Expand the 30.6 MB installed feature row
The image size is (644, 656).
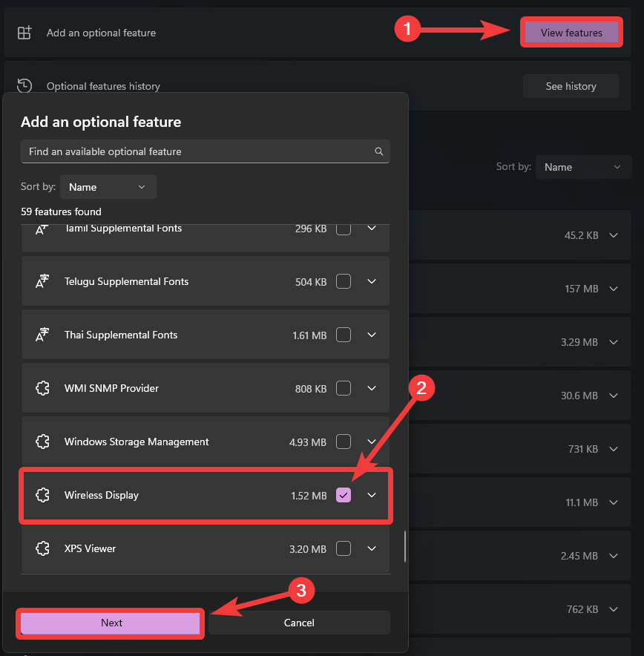pos(614,396)
